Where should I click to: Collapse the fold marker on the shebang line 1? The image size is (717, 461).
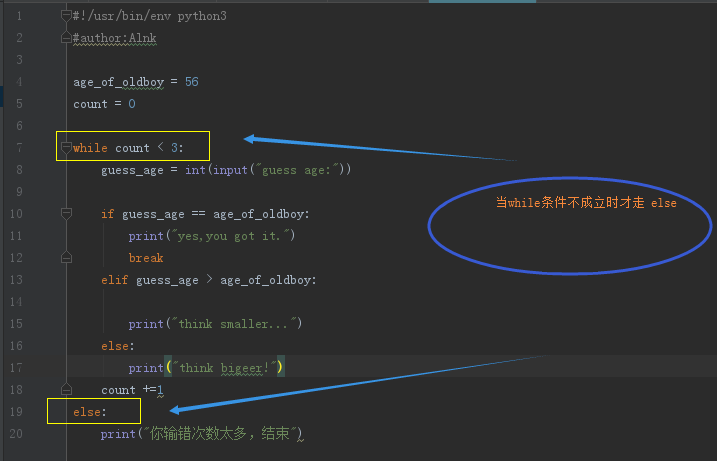tap(66, 16)
